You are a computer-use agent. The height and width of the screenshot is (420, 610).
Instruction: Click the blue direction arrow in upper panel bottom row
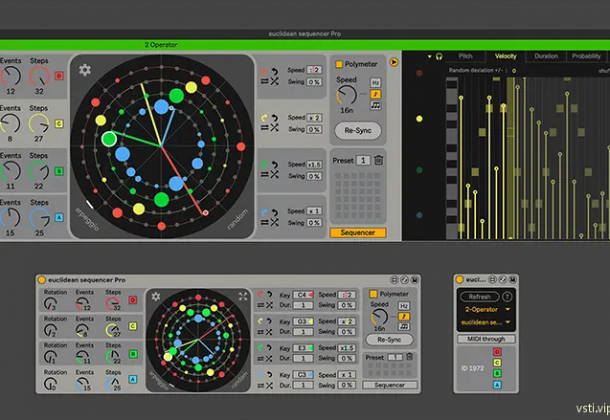(x=264, y=212)
